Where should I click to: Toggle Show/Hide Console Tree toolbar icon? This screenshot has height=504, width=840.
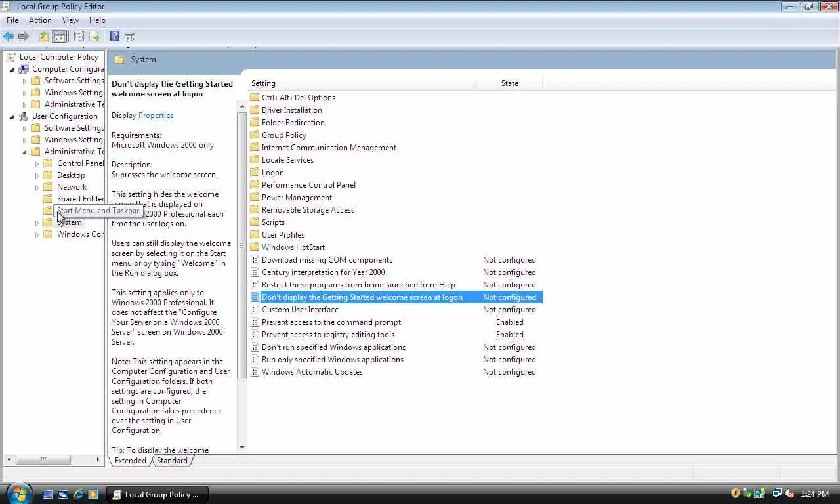60,37
